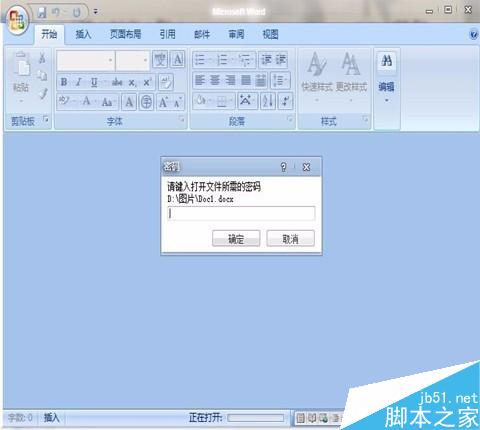Toggle Align Right paragraph alignment
Image resolution: width=480 pixels, height=430 pixels.
pos(230,80)
